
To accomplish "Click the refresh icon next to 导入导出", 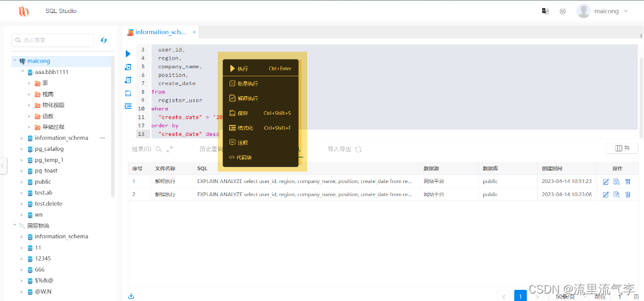I will [x=358, y=149].
